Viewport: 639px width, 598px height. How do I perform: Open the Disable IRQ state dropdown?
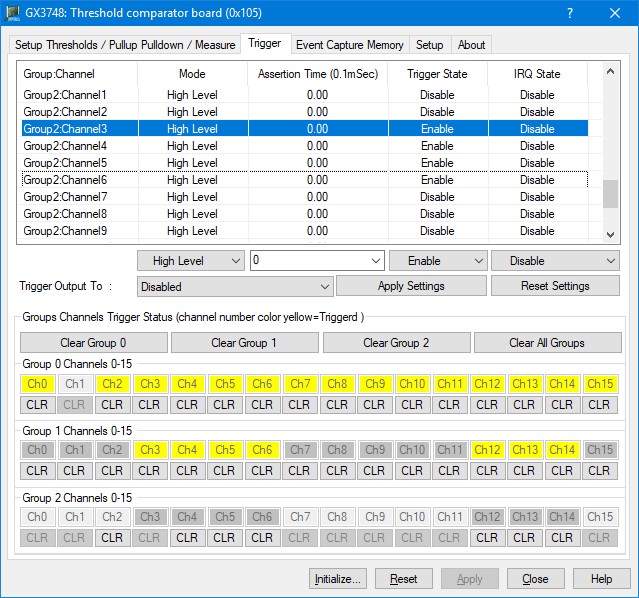point(555,261)
